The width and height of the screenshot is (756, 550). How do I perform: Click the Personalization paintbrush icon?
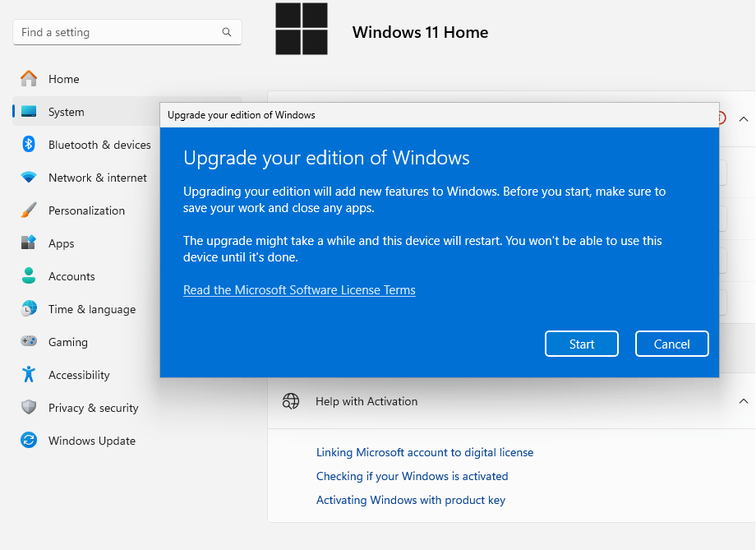pyautogui.click(x=29, y=210)
